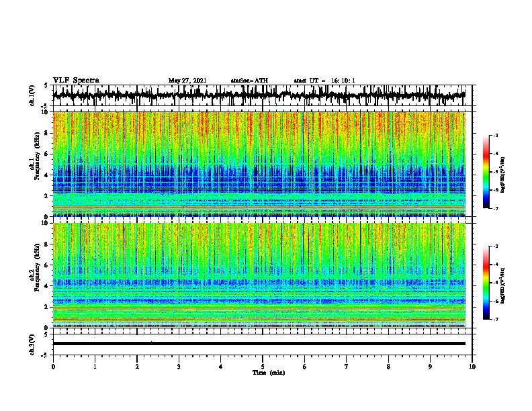The image size is (532, 411).
Task: Click the ch.1 colorbar log(PSD) label
Action: (x=502, y=175)
